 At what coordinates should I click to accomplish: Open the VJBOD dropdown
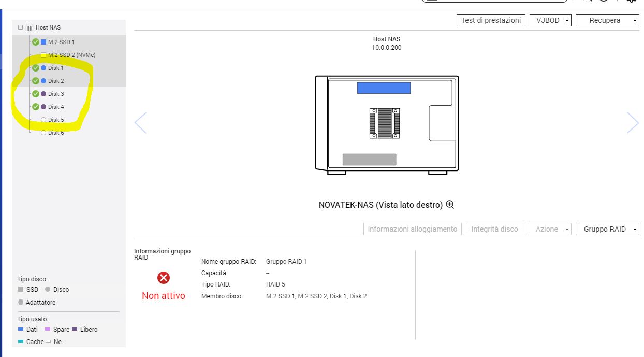tap(550, 20)
